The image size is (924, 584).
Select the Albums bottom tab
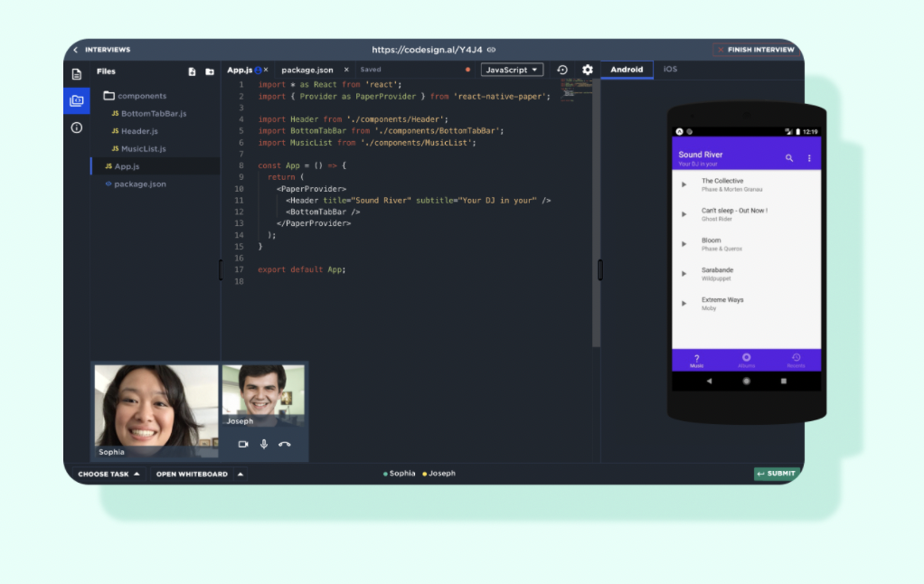(746, 361)
